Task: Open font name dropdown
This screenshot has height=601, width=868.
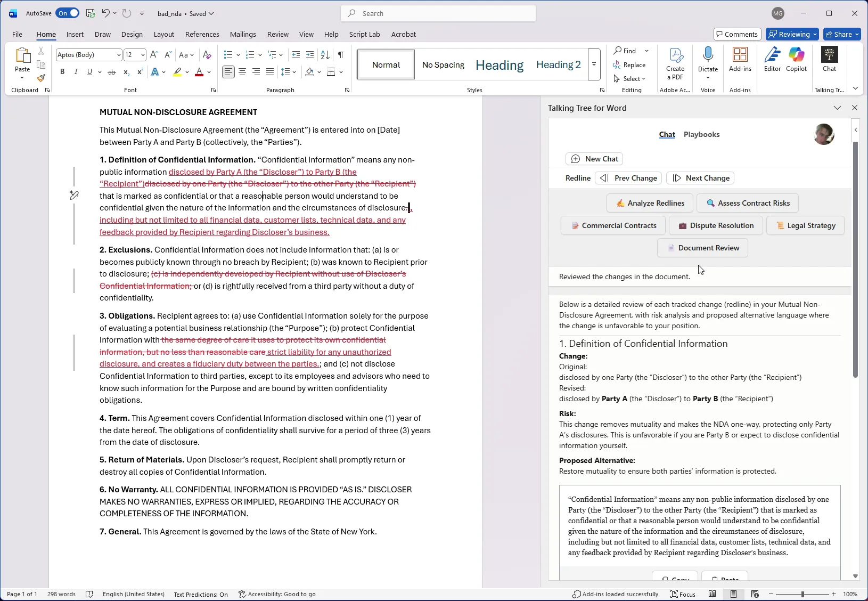Action: 118,55
